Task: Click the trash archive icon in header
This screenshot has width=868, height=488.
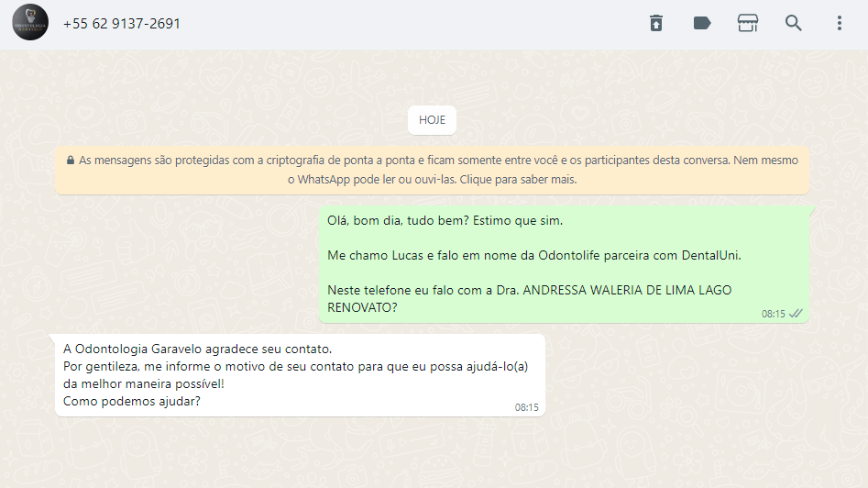Action: 656,23
